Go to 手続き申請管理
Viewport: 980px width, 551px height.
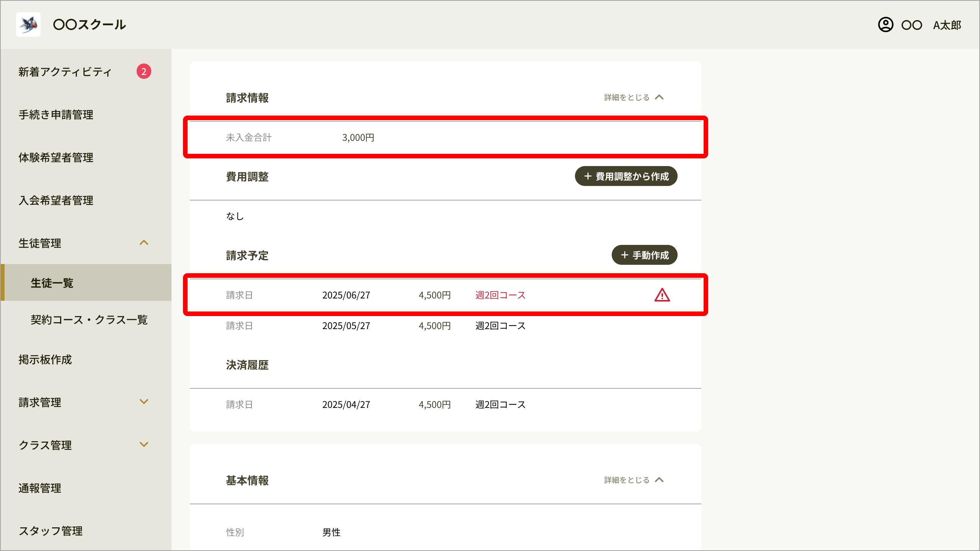56,114
